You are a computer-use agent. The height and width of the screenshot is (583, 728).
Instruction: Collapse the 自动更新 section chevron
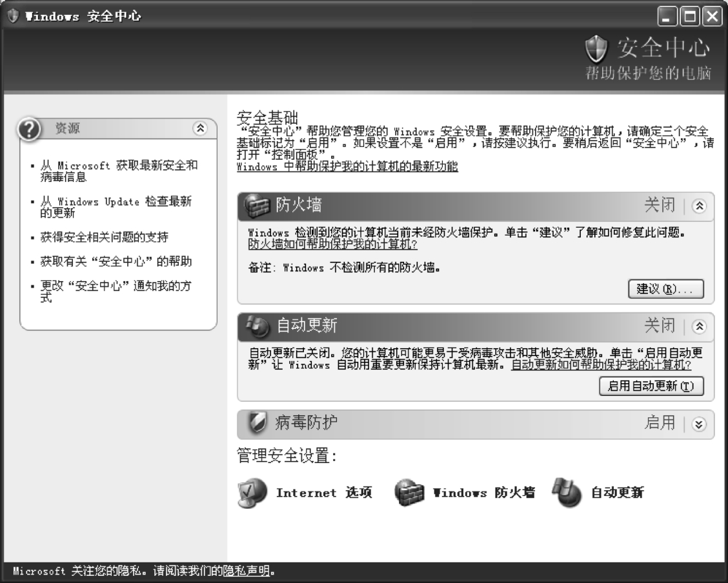[x=699, y=326]
